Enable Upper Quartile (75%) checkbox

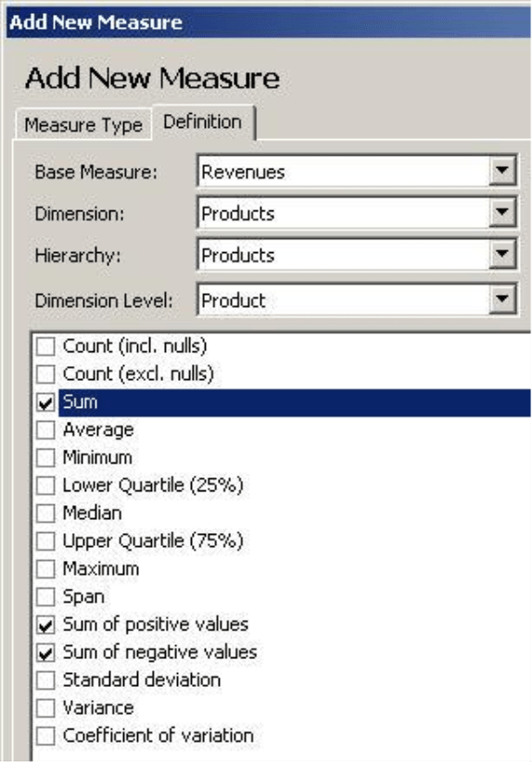click(45, 540)
